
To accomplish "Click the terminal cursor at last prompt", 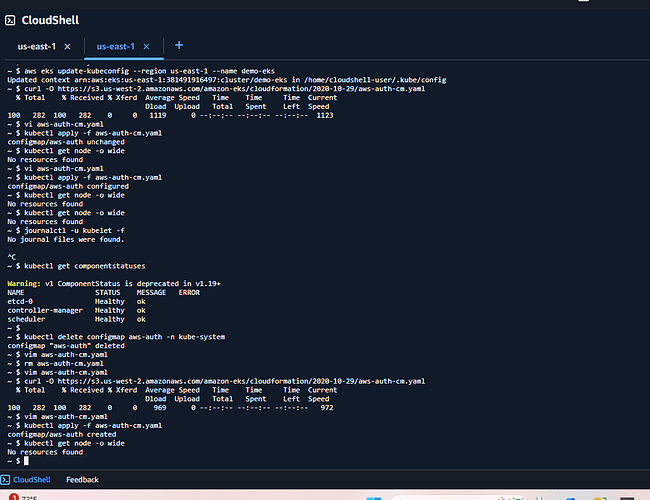I will point(26,461).
